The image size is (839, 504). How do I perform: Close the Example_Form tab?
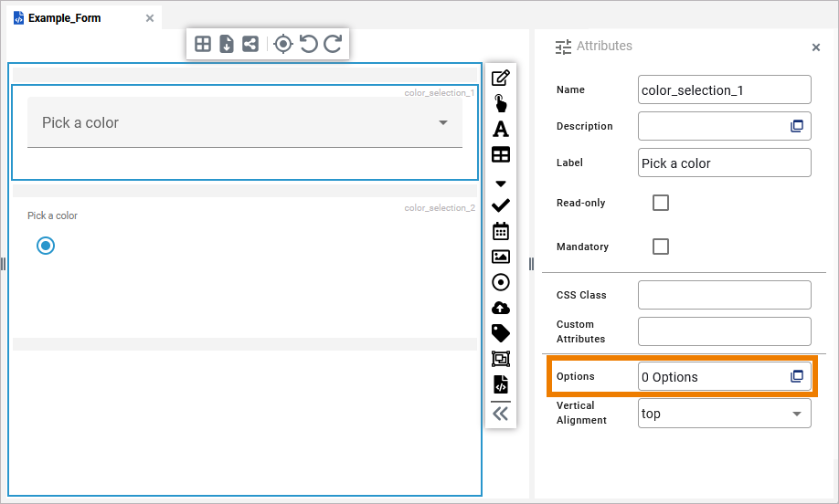150,18
